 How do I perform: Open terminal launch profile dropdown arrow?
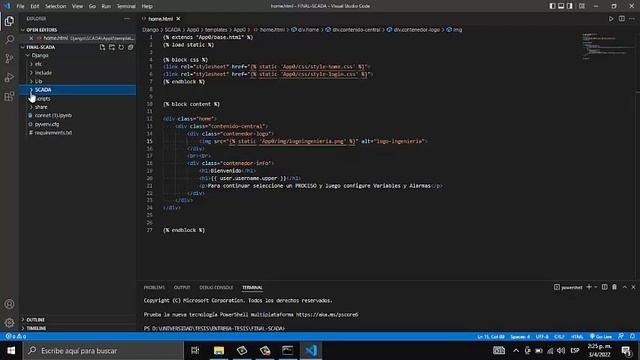click(596, 287)
